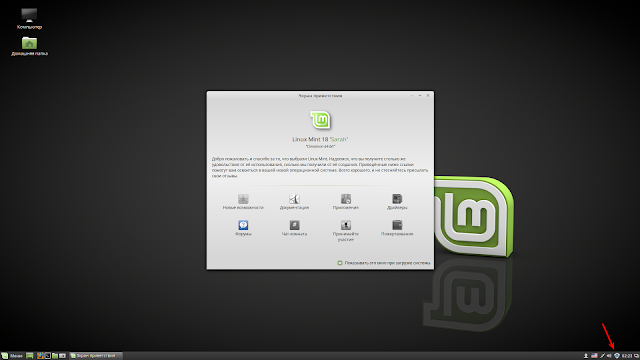Toggle the show at startup checkbox

[340, 263]
